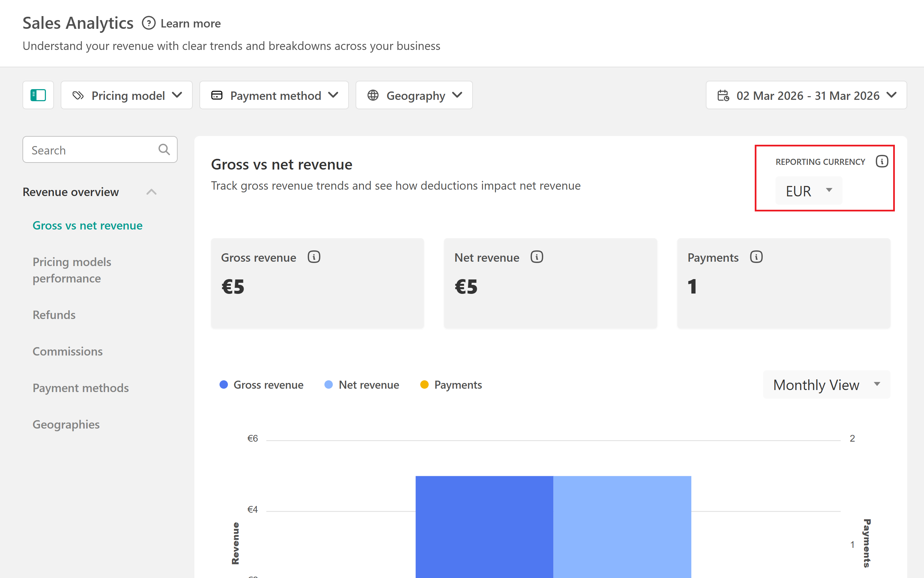Screen dimensions: 924x578
Task: Collapse the Revenue overview section
Action: (151, 192)
